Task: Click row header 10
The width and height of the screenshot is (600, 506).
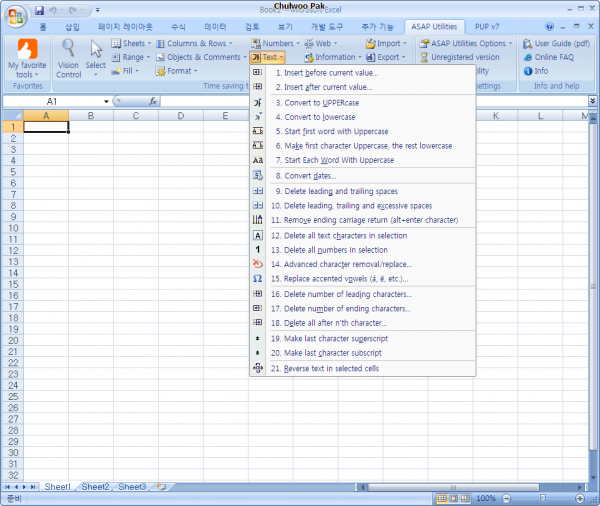Action: tap(13, 228)
